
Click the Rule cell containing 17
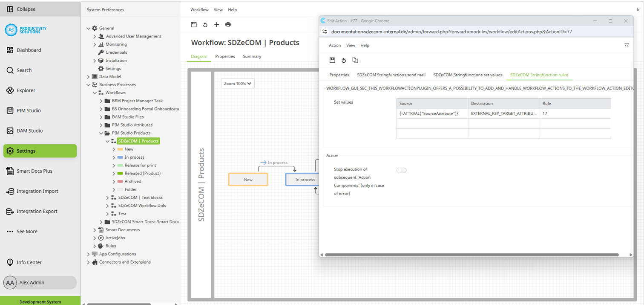[x=575, y=113]
